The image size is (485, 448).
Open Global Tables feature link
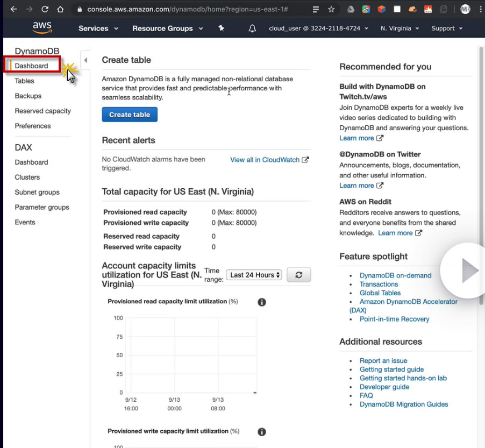coord(380,293)
